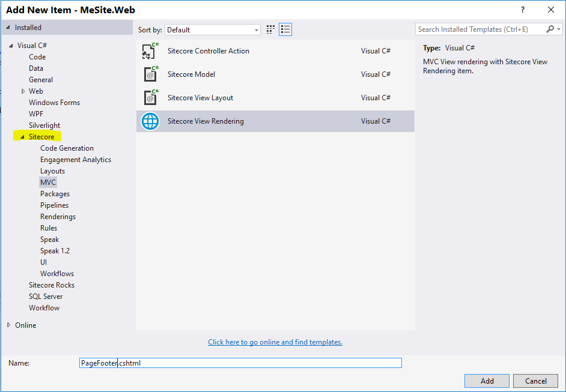Open the dialog help question mark
566x392 pixels.
(522, 10)
